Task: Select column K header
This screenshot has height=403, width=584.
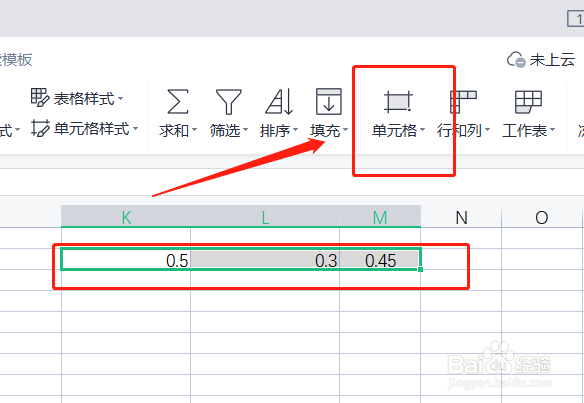Action: click(126, 217)
